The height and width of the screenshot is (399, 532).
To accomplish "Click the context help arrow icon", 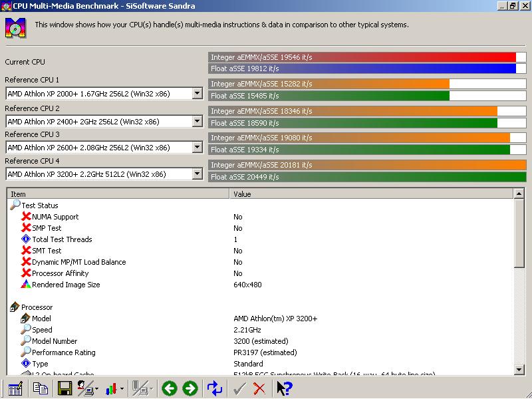I will pyautogui.click(x=284, y=388).
